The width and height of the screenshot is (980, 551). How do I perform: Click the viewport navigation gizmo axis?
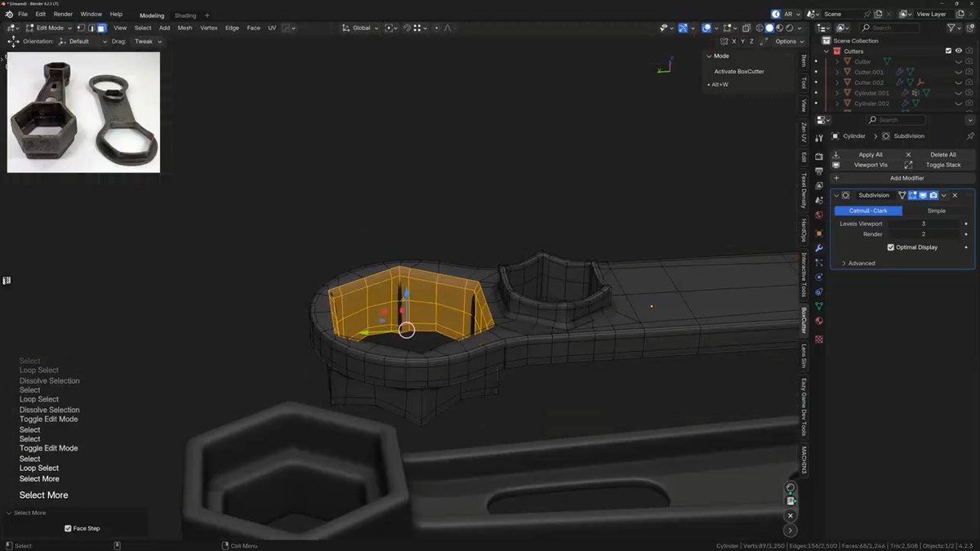(x=666, y=64)
